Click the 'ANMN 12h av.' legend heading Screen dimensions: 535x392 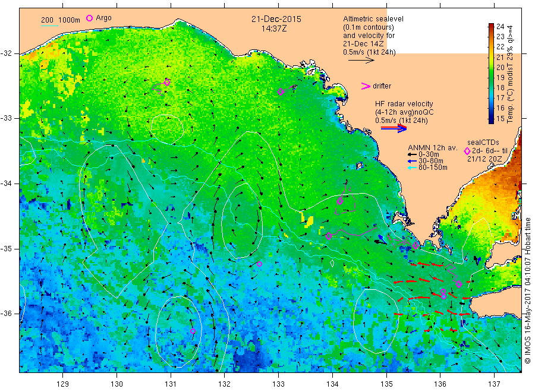point(432,148)
